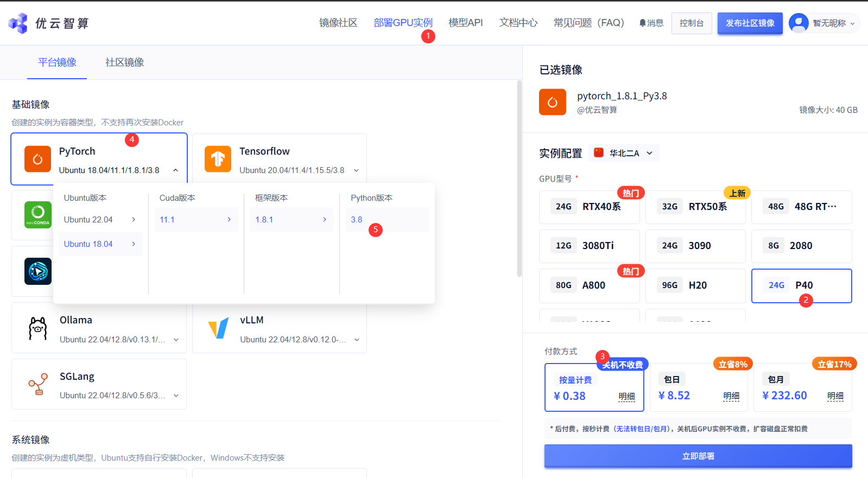868x478 pixels.
Task: Open 模型API in the top navigation
Action: (x=466, y=23)
